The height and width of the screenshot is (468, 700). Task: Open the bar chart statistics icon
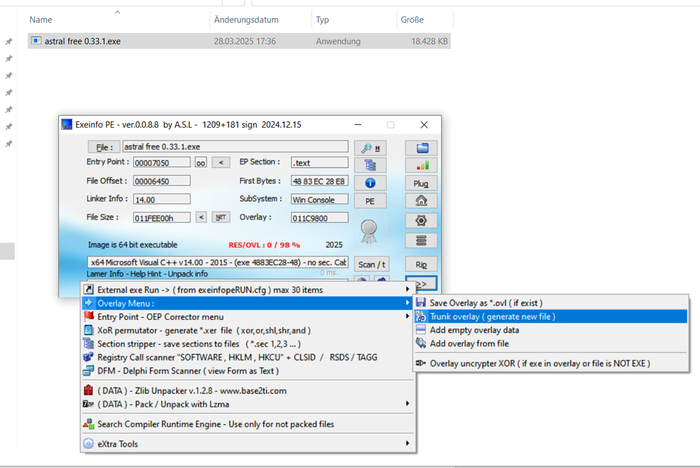point(421,165)
